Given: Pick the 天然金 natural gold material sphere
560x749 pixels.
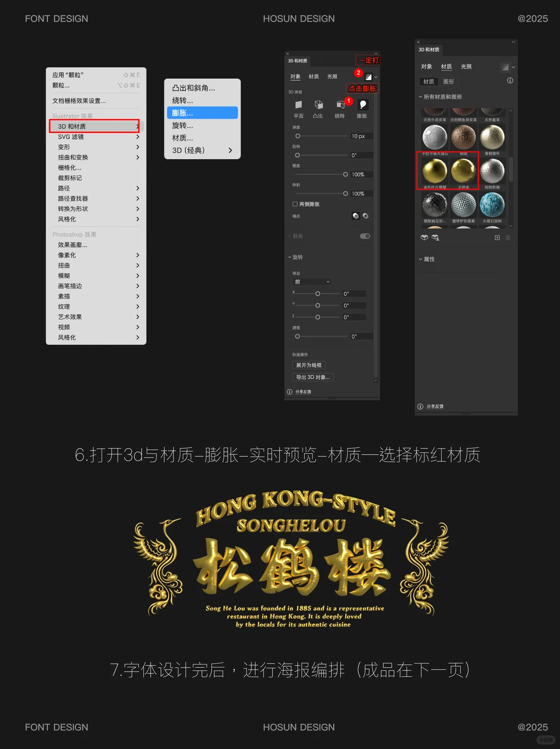Looking at the screenshot, I should pos(464,171).
